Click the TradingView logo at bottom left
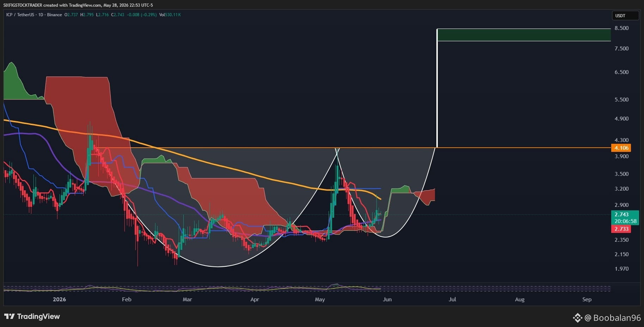 point(32,316)
